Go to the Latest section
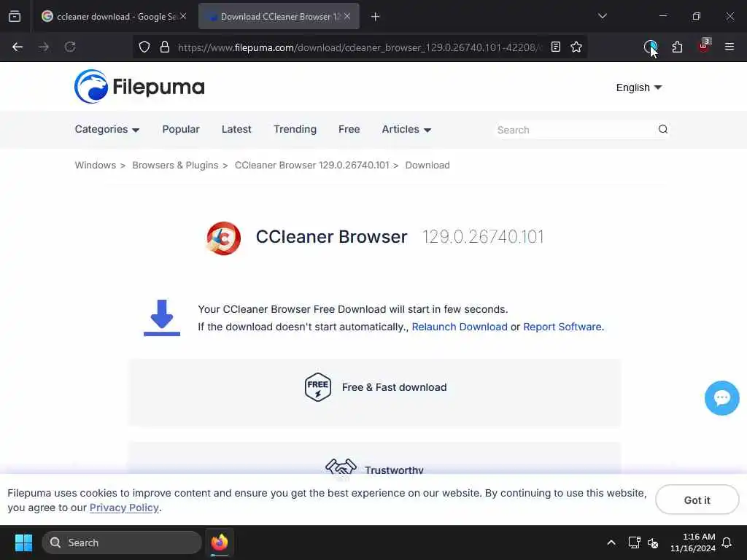 (x=236, y=130)
